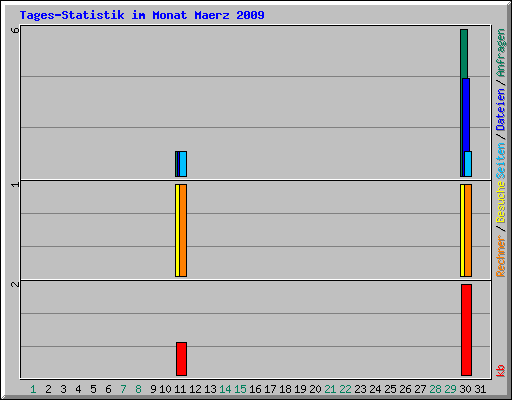Select the orange 'Rechner' legend label
This screenshot has width=512, height=400.
[x=501, y=256]
